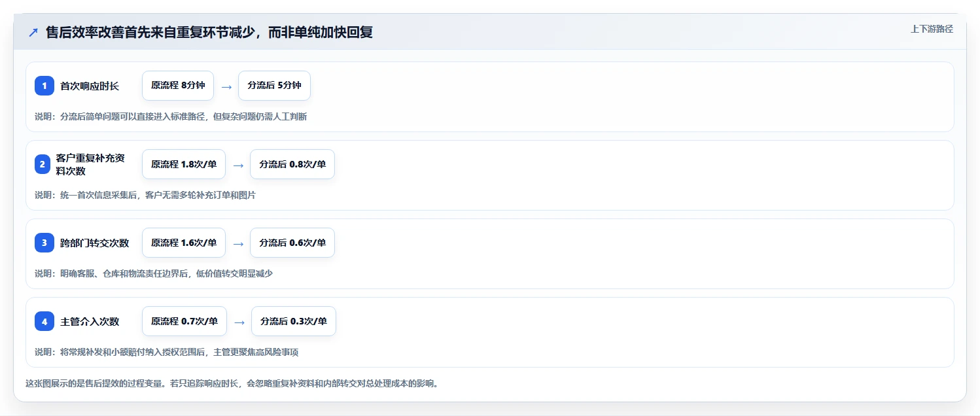980x416 pixels.
Task: Click the 上下游路径 label in the header
Action: point(932,29)
